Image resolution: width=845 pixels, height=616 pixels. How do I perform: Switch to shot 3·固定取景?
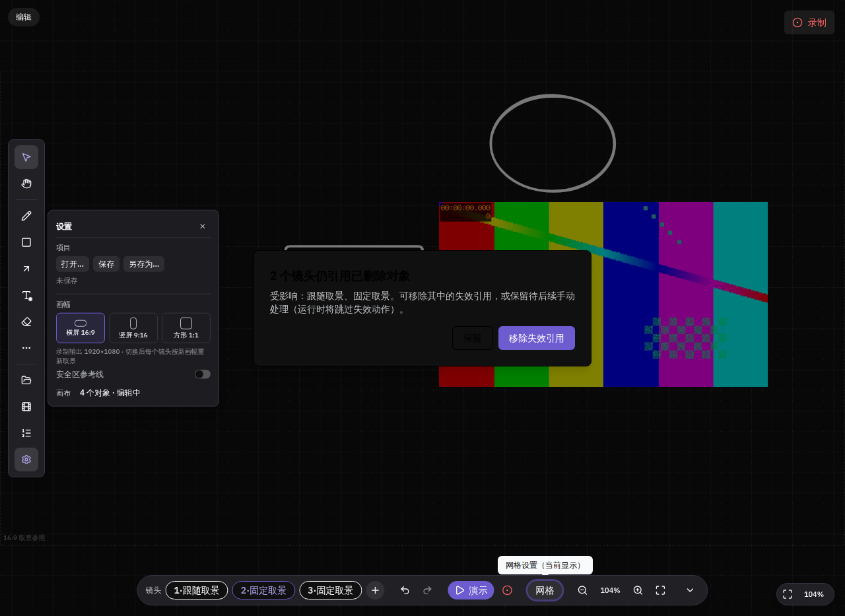pos(331,590)
